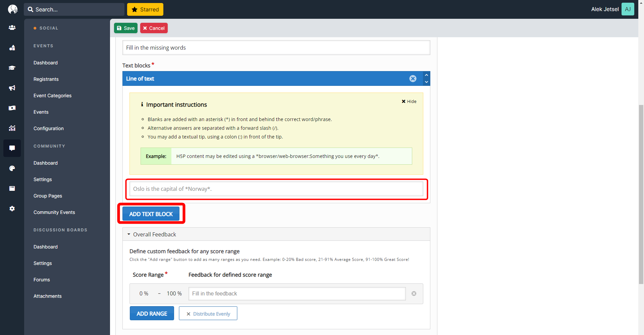The width and height of the screenshot is (644, 335).
Task: Click the AJ user avatar
Action: click(628, 9)
